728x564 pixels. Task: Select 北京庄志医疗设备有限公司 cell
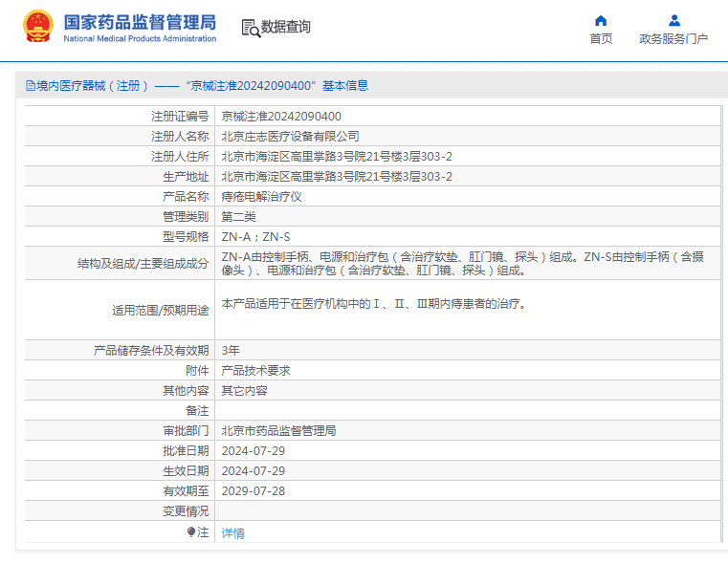[x=290, y=137]
